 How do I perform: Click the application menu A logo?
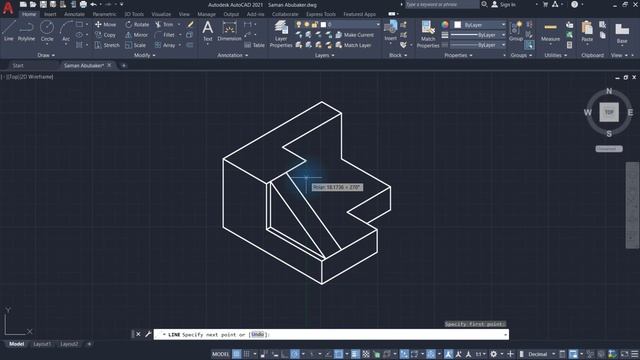pyautogui.click(x=8, y=8)
